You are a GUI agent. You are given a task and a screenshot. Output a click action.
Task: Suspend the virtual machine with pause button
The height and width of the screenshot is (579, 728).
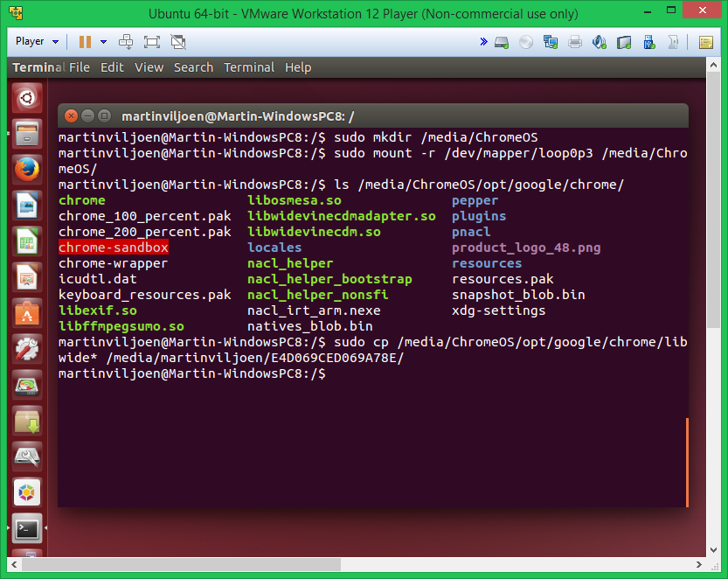click(x=85, y=42)
